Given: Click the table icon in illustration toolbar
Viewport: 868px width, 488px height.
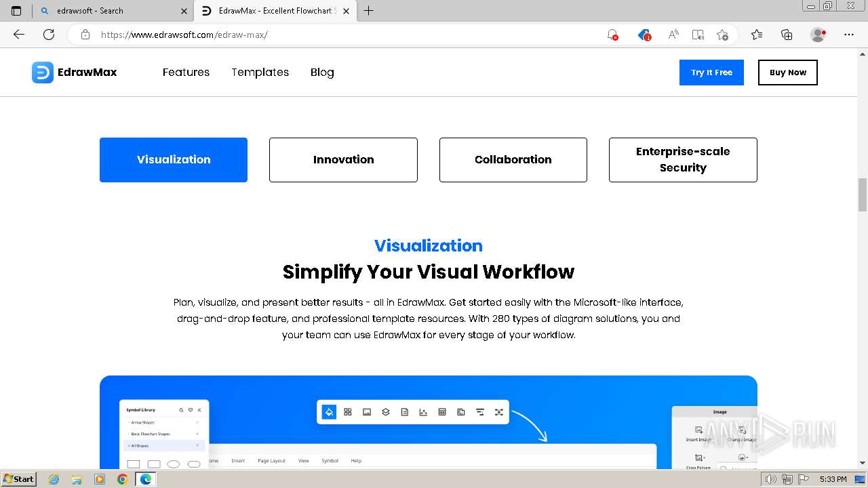Looking at the screenshot, I should pos(442,411).
